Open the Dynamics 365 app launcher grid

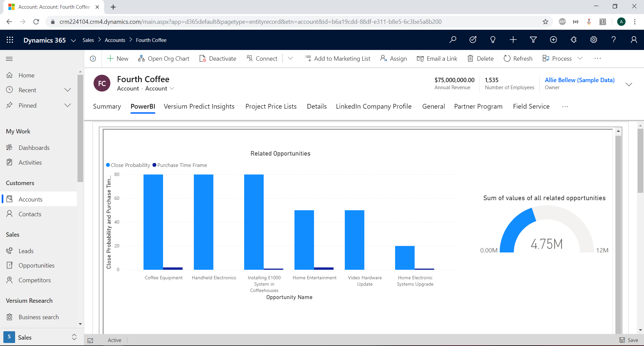point(10,40)
